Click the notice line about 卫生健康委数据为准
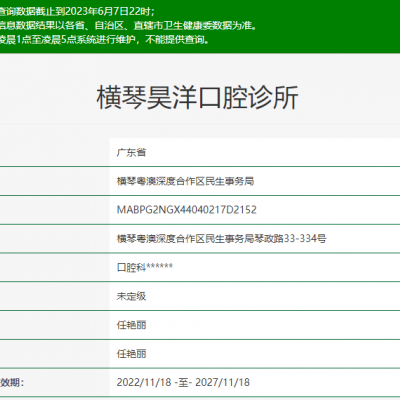The height and width of the screenshot is (400, 400). click(x=128, y=25)
